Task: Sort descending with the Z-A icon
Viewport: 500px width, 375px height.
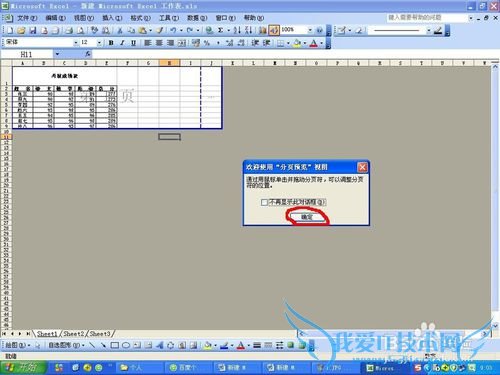Action: coord(248,31)
